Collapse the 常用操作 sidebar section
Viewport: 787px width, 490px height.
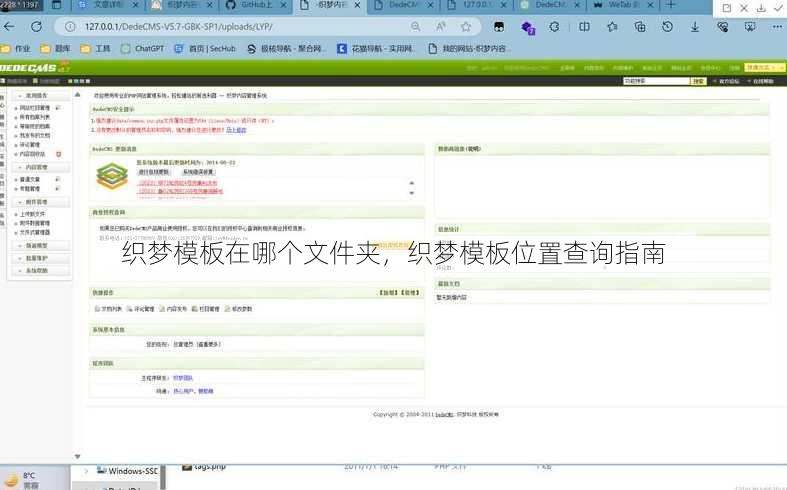point(41,95)
